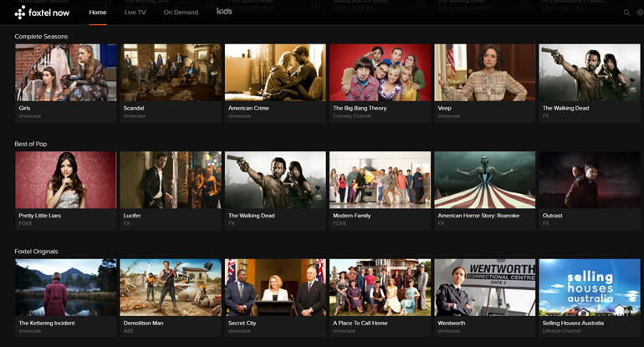Open the Scandal thumbnail
The image size is (644, 347).
[171, 73]
